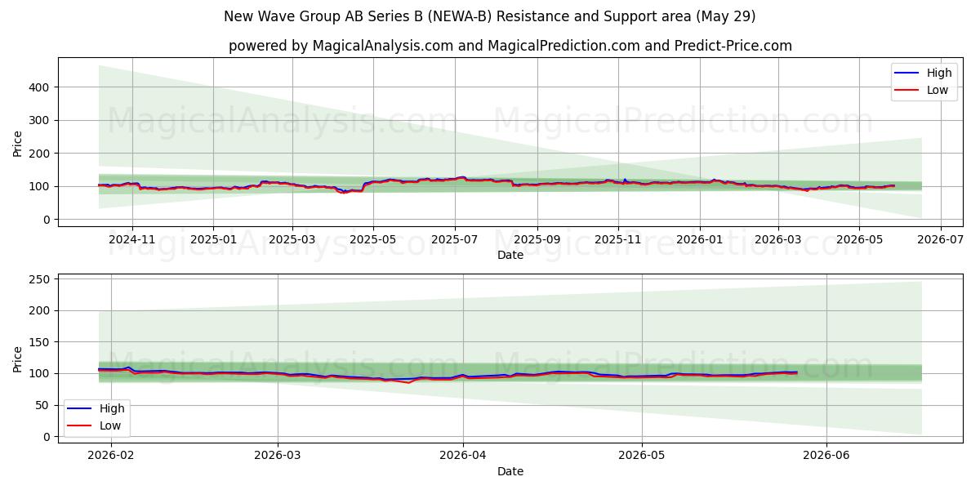Click top chart x-axis label 2025-07
This screenshot has width=980, height=490.
[454, 240]
